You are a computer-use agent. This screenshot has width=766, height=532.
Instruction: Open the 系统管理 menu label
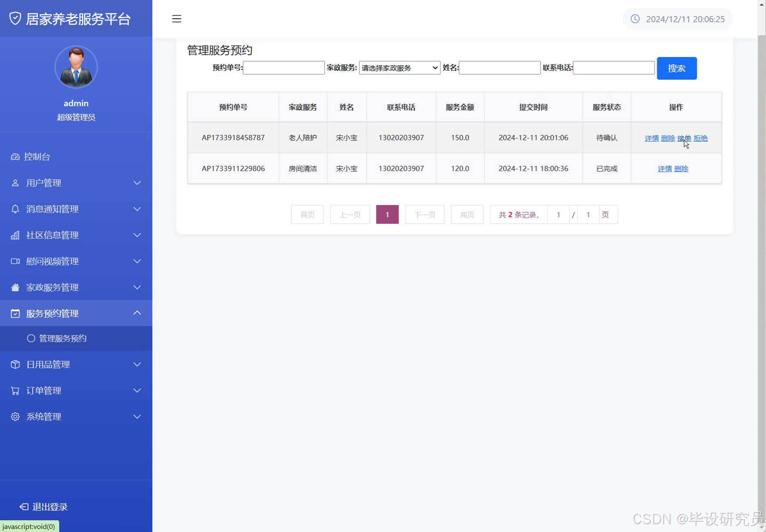[x=44, y=417]
